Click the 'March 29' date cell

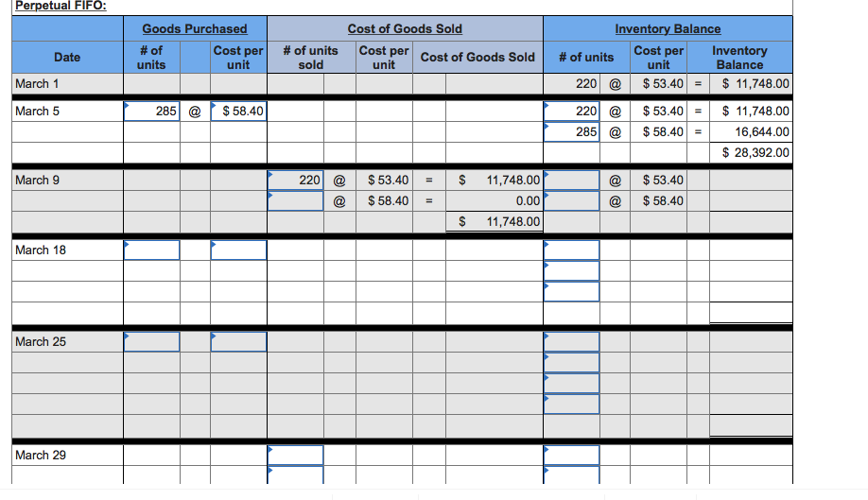(x=67, y=456)
